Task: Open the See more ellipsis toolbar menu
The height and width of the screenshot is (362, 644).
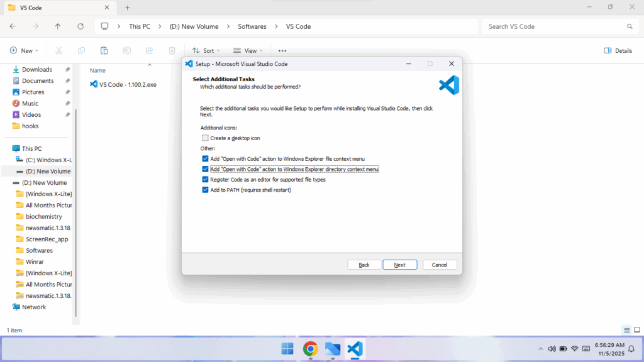Action: [x=282, y=50]
